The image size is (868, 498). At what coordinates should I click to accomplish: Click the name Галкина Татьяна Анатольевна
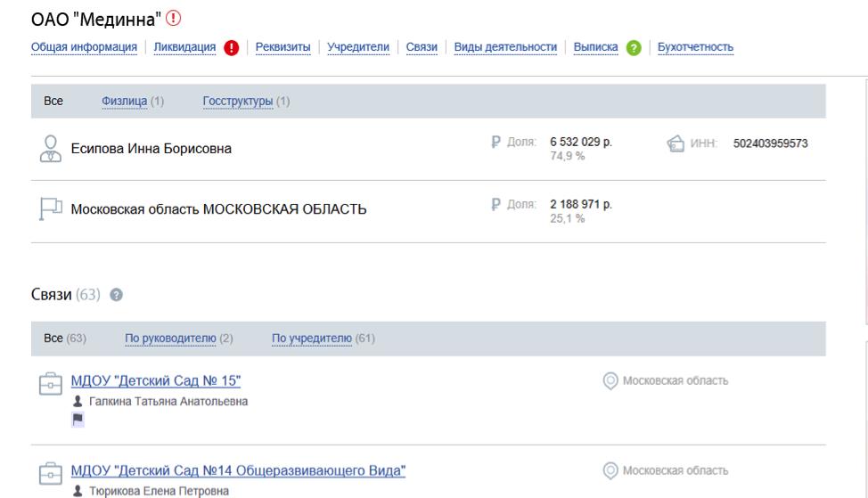click(x=168, y=401)
